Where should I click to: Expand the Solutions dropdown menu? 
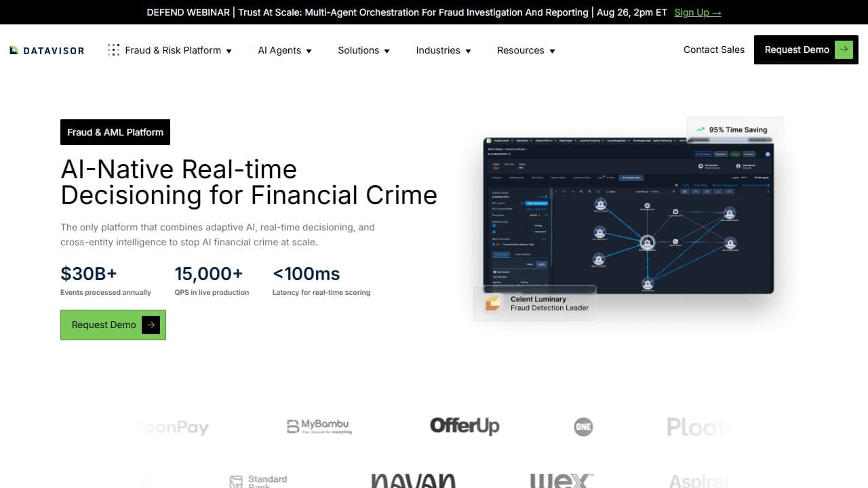click(x=364, y=50)
